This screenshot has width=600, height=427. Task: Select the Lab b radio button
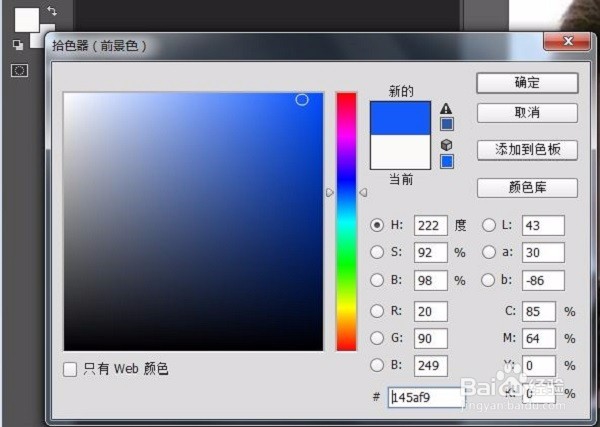[x=488, y=280]
